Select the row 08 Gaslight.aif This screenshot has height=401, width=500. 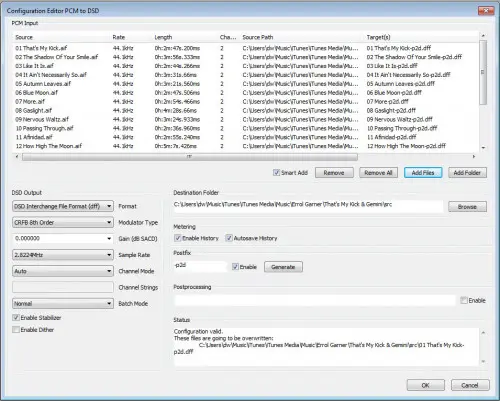[x=246, y=110]
